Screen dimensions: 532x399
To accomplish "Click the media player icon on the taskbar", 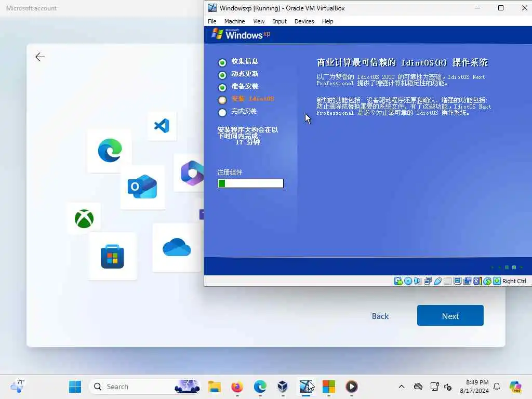I will point(352,387).
